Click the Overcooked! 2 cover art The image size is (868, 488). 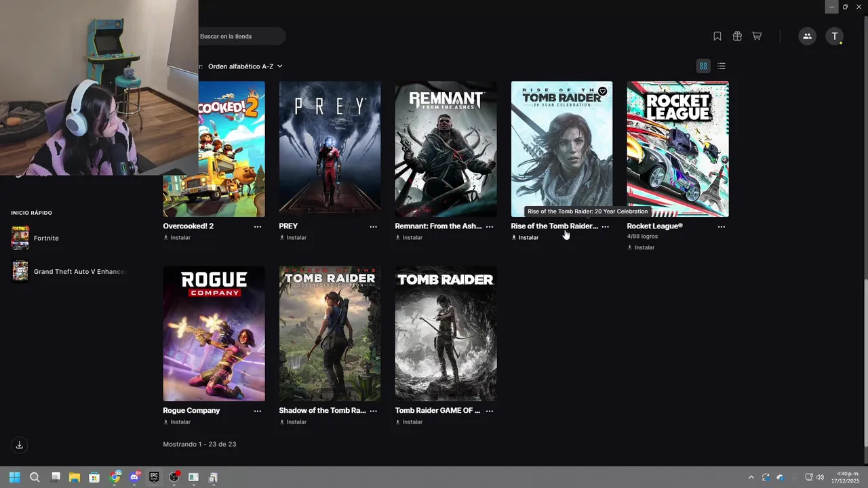231,149
